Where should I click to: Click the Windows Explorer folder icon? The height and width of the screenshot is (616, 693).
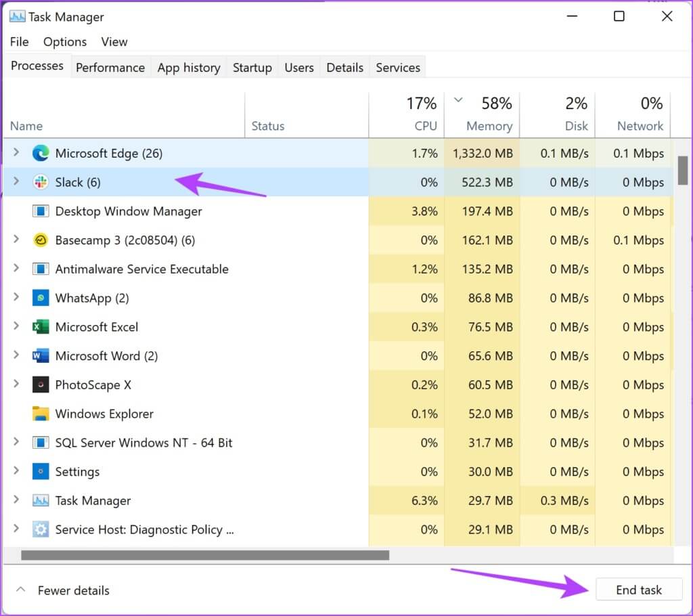pyautogui.click(x=41, y=414)
